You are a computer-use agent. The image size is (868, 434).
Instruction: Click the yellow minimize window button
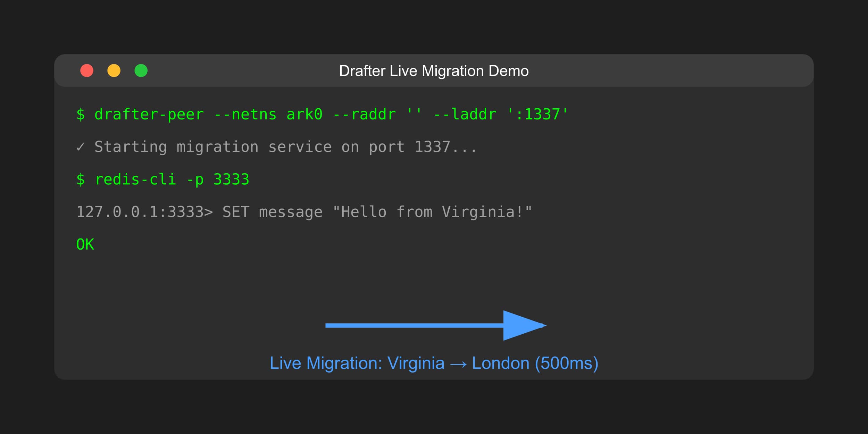pyautogui.click(x=114, y=71)
